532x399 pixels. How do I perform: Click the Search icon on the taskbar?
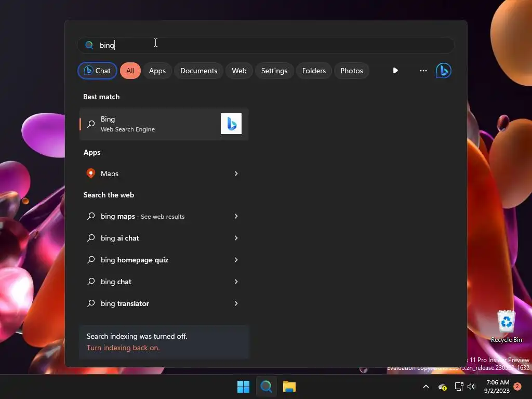[267, 387]
